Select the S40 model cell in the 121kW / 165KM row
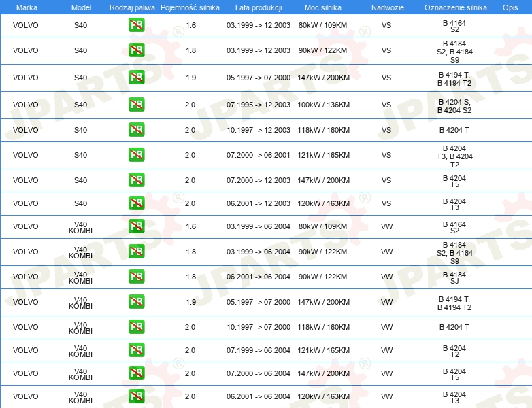The image size is (532, 408). (x=80, y=155)
